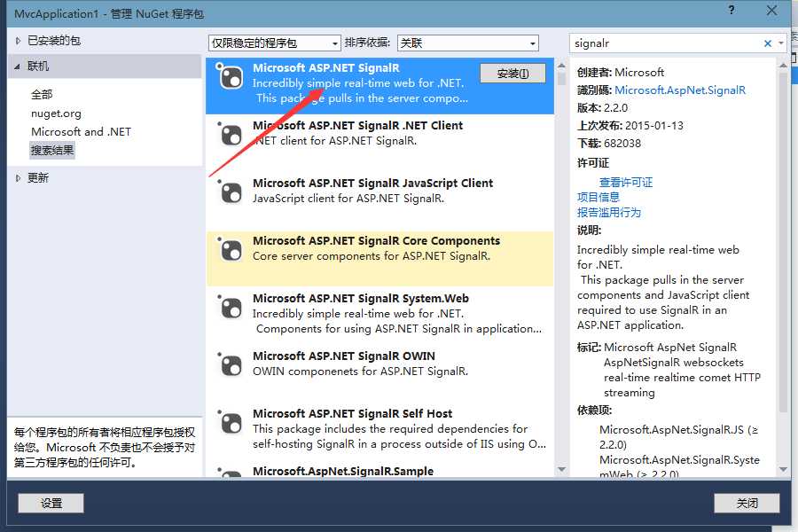Click the 安装 button for SignalR
Screen dimensions: 798x532
512,74
